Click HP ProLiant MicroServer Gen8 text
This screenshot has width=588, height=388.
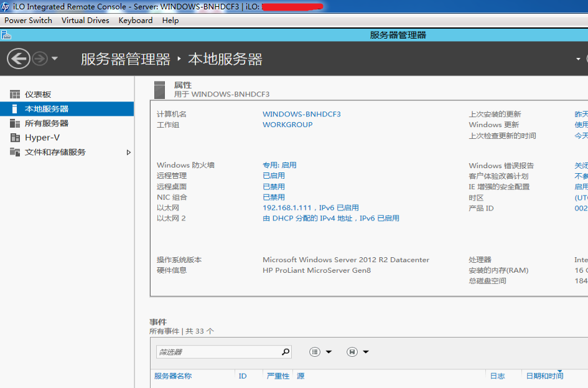tap(317, 270)
